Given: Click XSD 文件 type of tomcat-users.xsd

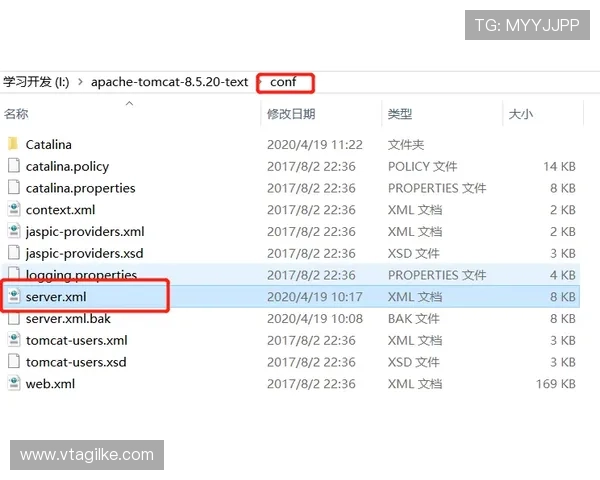Looking at the screenshot, I should click(x=414, y=362).
